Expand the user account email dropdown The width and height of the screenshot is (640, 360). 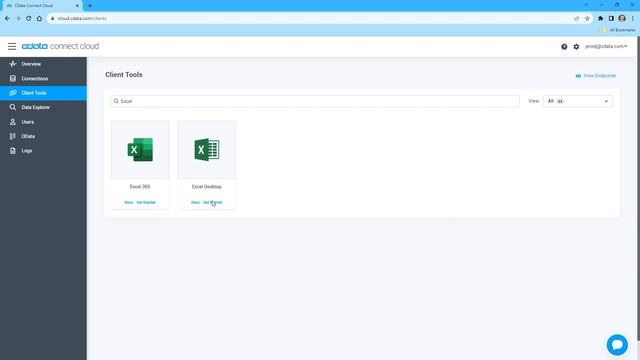[606, 47]
